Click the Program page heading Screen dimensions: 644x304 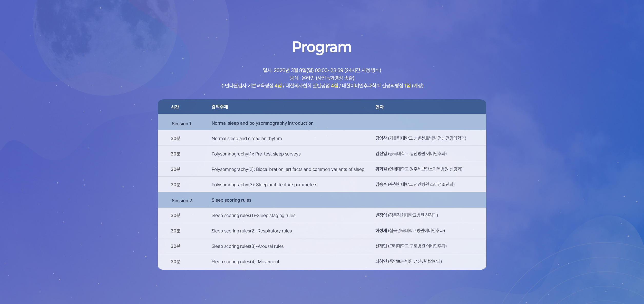(322, 47)
